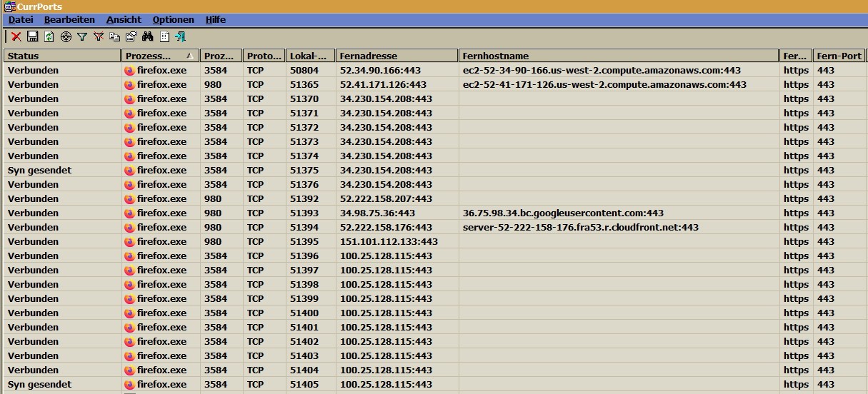Select remote address 34.98.75.36:443
868x394 pixels.
point(377,213)
